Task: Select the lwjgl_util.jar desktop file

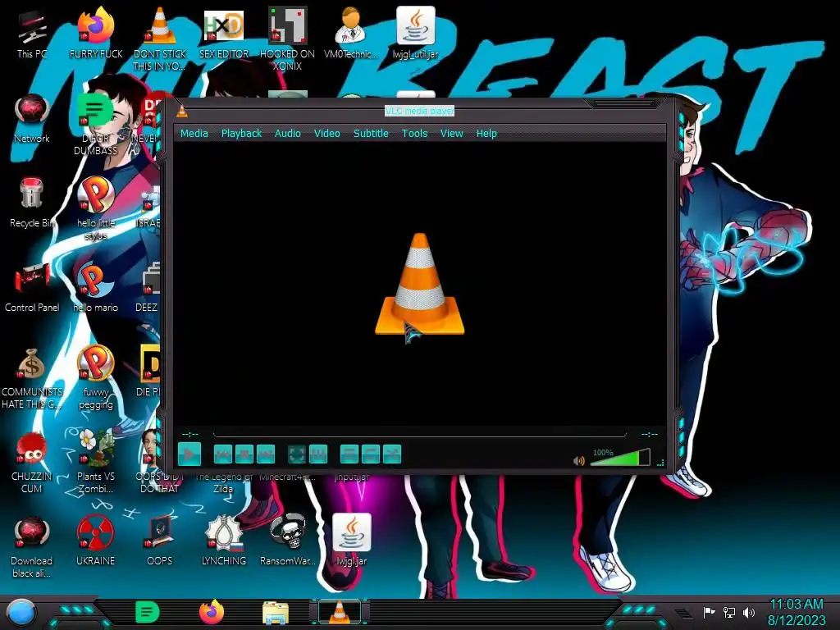Action: [415, 33]
